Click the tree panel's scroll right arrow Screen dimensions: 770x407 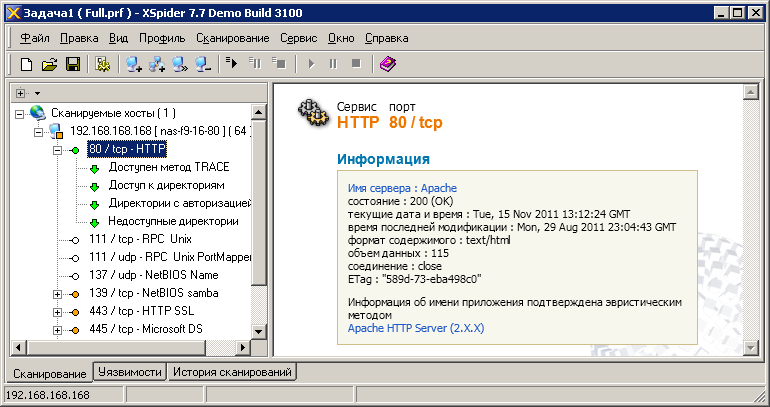click(243, 348)
